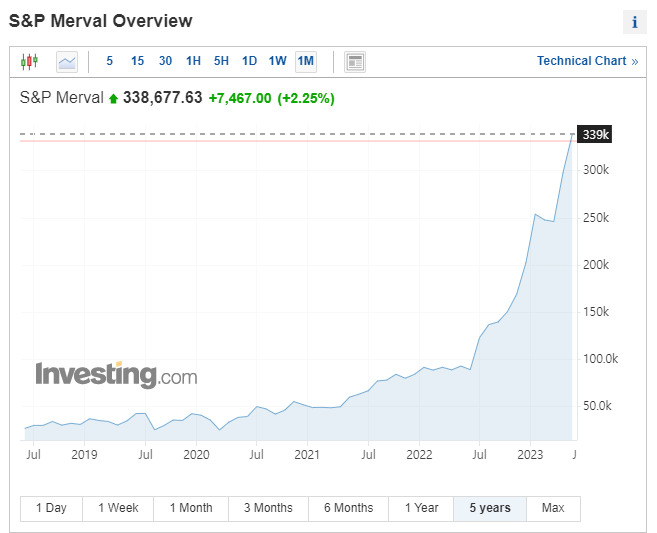The height and width of the screenshot is (533, 657).
Task: Switch to the 1 Year range
Action: coord(421,508)
